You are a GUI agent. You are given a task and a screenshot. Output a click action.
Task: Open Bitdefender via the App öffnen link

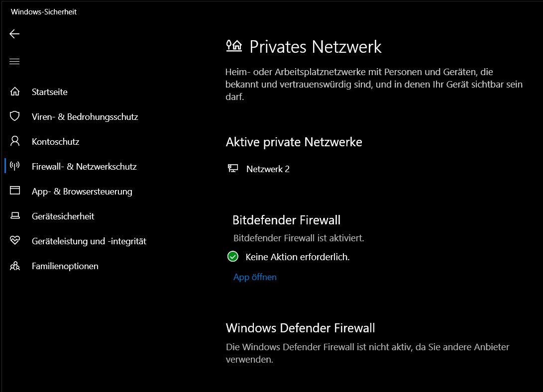(255, 277)
